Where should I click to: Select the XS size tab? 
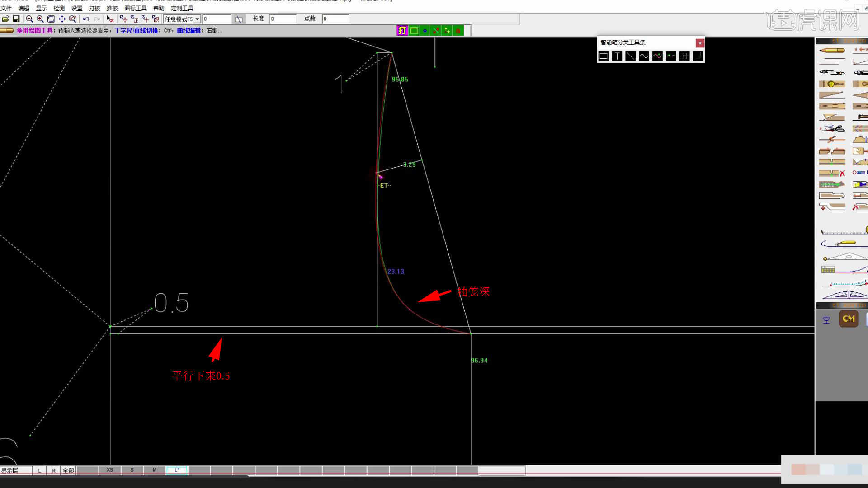pyautogui.click(x=110, y=470)
